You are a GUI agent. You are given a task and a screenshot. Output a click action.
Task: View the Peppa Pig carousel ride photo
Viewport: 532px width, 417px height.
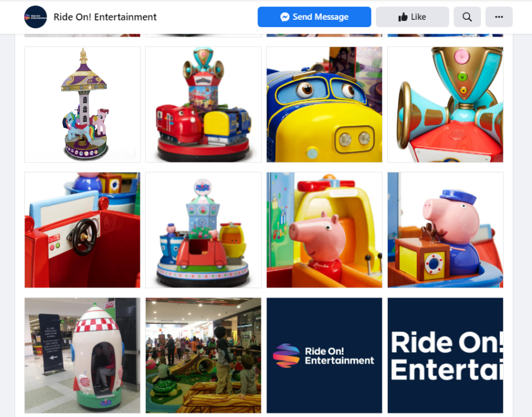pyautogui.click(x=203, y=230)
